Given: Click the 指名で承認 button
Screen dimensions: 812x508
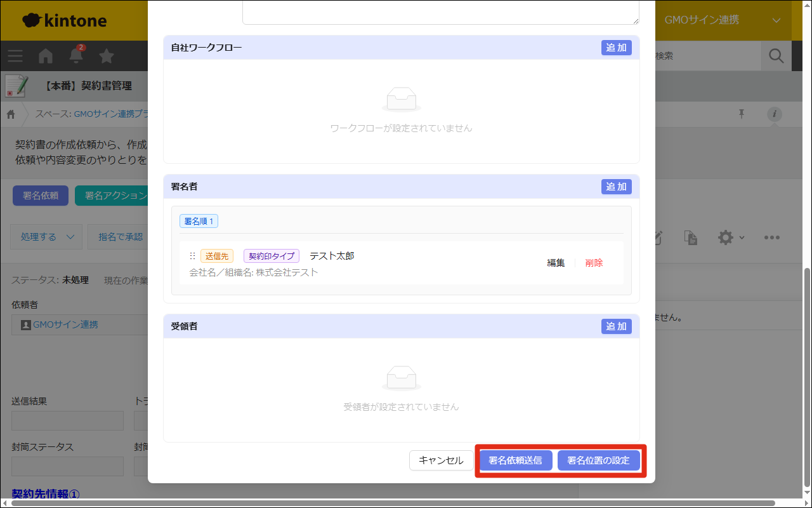Looking at the screenshot, I should pos(118,237).
